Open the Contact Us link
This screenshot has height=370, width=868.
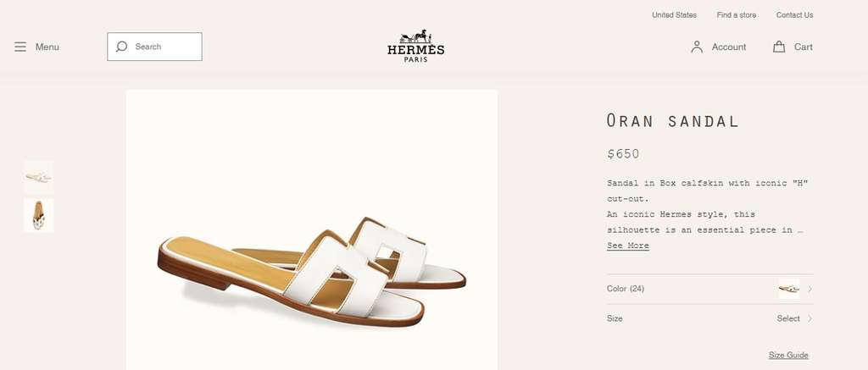pyautogui.click(x=794, y=15)
